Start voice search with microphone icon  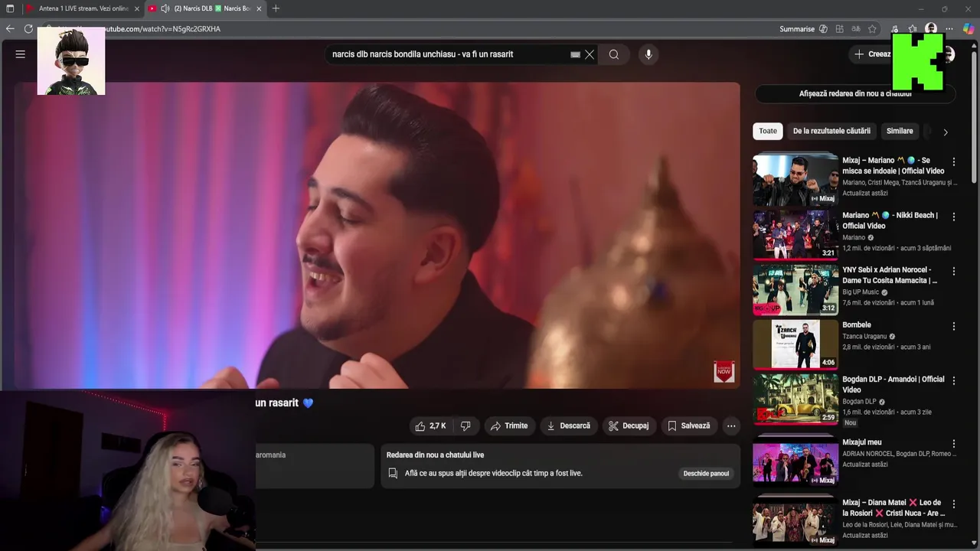[x=648, y=54]
